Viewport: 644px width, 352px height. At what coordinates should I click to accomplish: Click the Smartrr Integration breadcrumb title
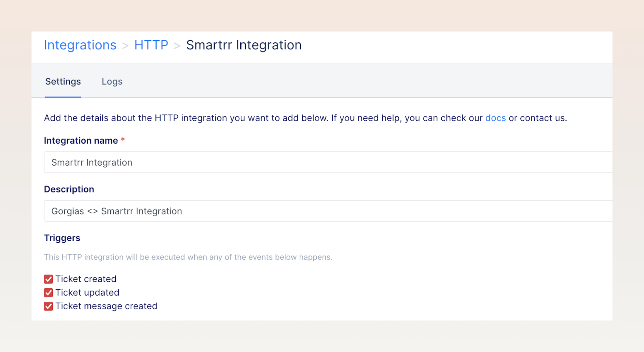pyautogui.click(x=244, y=45)
